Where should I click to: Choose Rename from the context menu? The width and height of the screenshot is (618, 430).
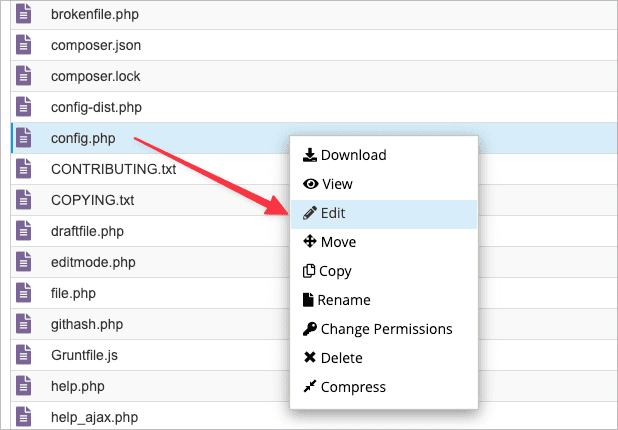[x=344, y=300]
